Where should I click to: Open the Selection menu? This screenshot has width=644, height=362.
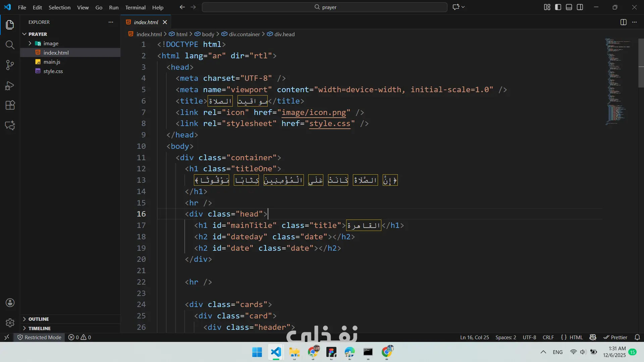click(x=59, y=7)
